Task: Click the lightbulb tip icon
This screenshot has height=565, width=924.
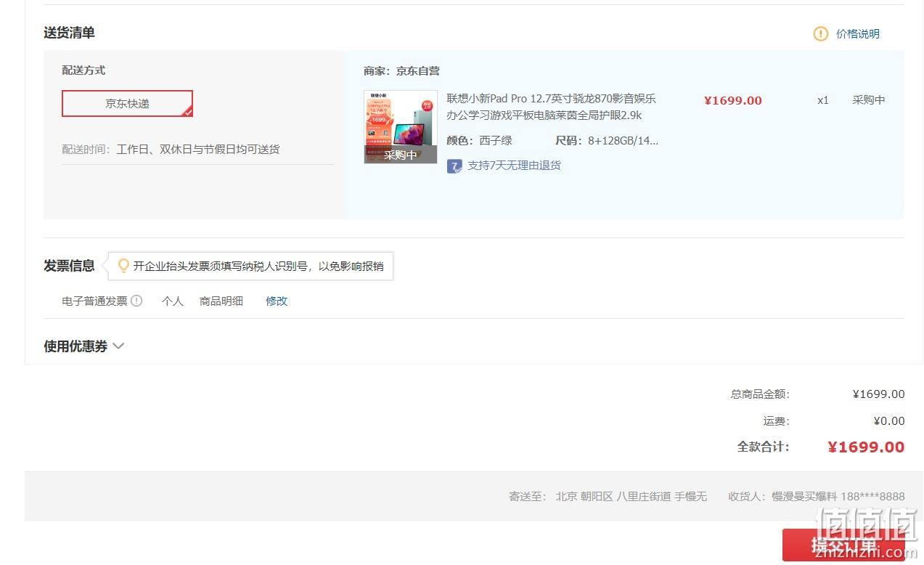Action: click(x=123, y=266)
